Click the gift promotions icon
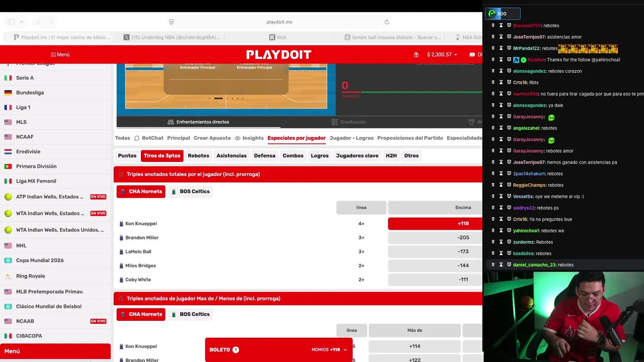The image size is (644, 362). (x=416, y=55)
